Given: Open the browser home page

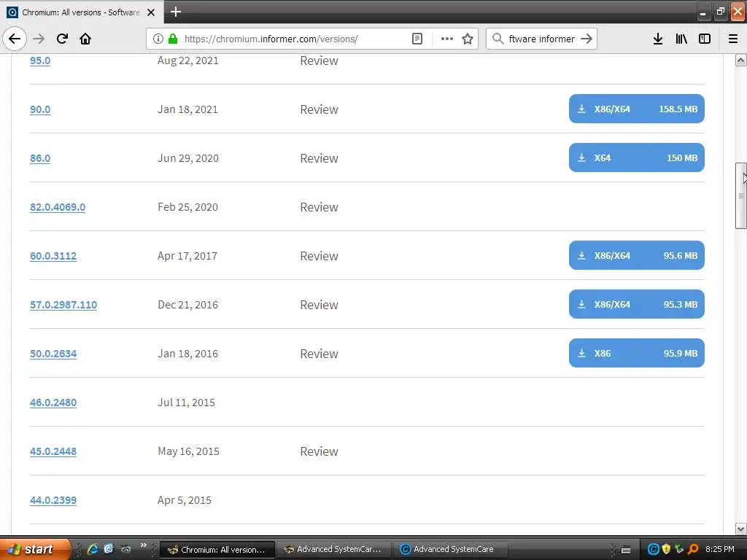Looking at the screenshot, I should point(85,39).
